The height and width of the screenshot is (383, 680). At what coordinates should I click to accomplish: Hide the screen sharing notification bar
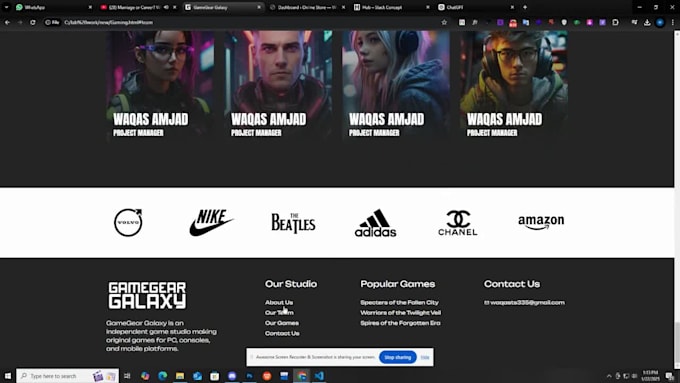[x=425, y=357]
